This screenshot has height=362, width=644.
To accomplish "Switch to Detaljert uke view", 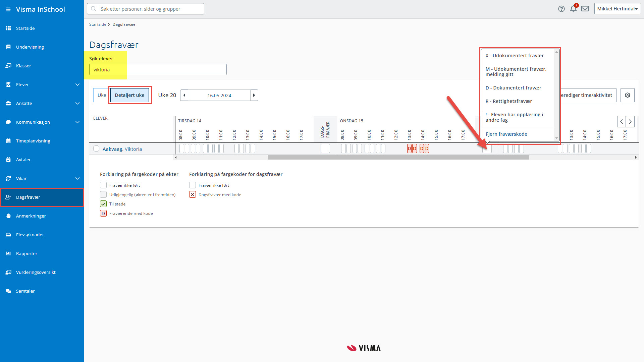I will [129, 95].
